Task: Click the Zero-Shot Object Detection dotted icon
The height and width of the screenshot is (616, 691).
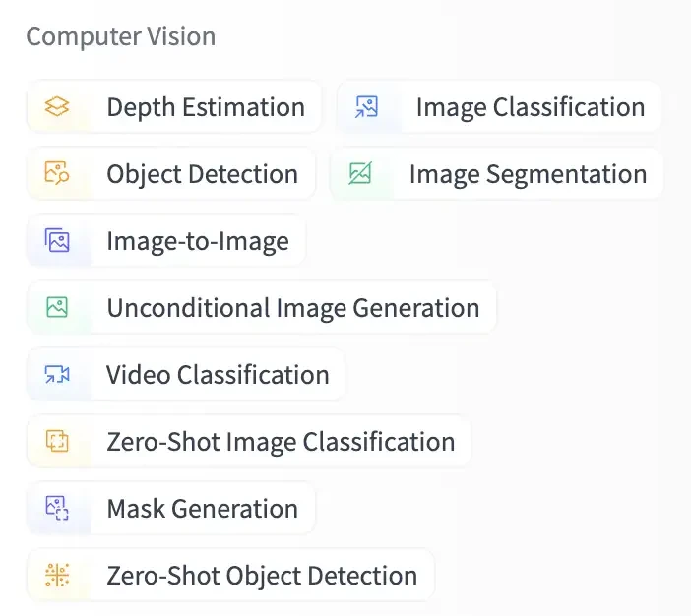Action: (57, 575)
